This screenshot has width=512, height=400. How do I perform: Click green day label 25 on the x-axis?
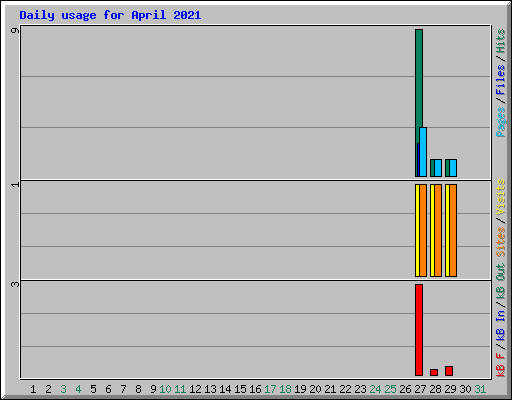[x=390, y=389]
